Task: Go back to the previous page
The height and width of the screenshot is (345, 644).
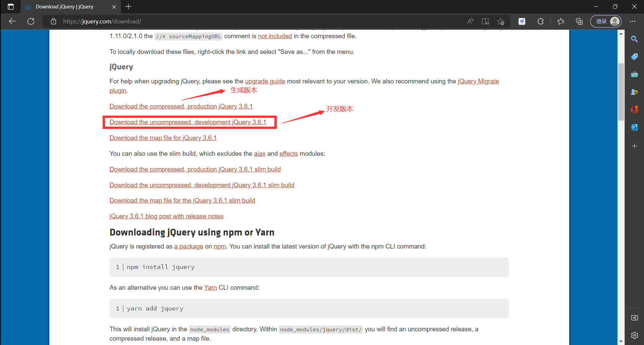Action: [12, 21]
